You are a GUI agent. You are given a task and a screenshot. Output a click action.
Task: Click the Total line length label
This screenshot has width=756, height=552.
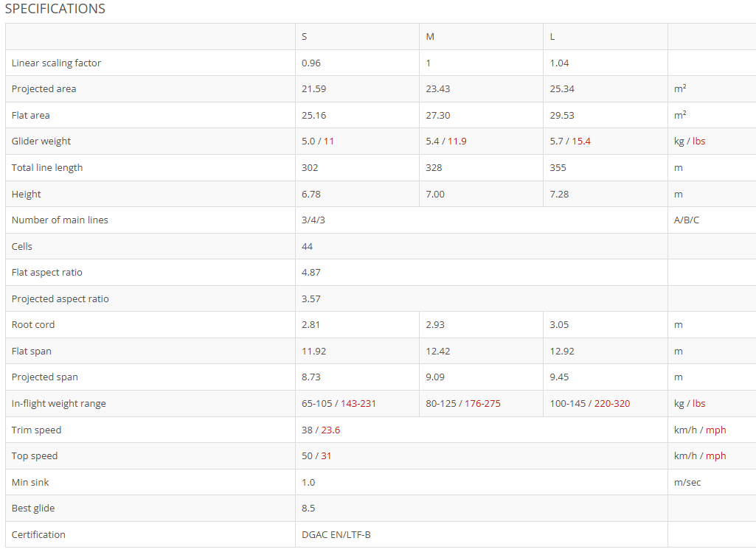(47, 168)
